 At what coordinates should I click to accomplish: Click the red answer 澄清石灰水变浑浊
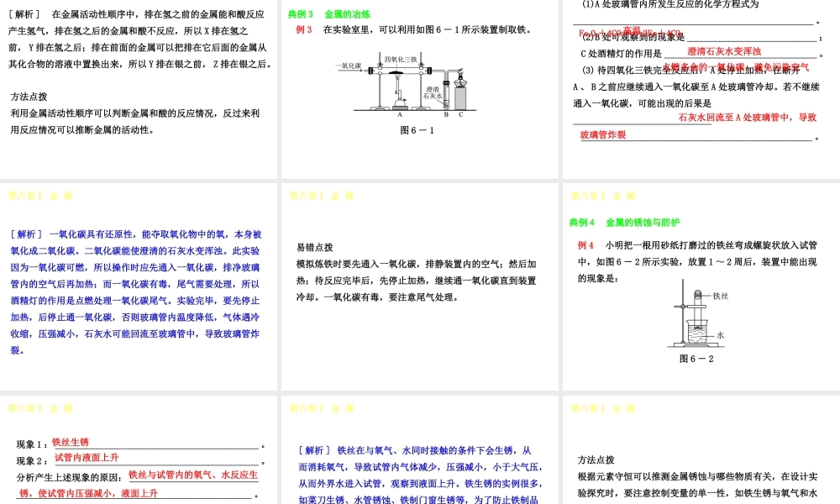pyautogui.click(x=724, y=51)
